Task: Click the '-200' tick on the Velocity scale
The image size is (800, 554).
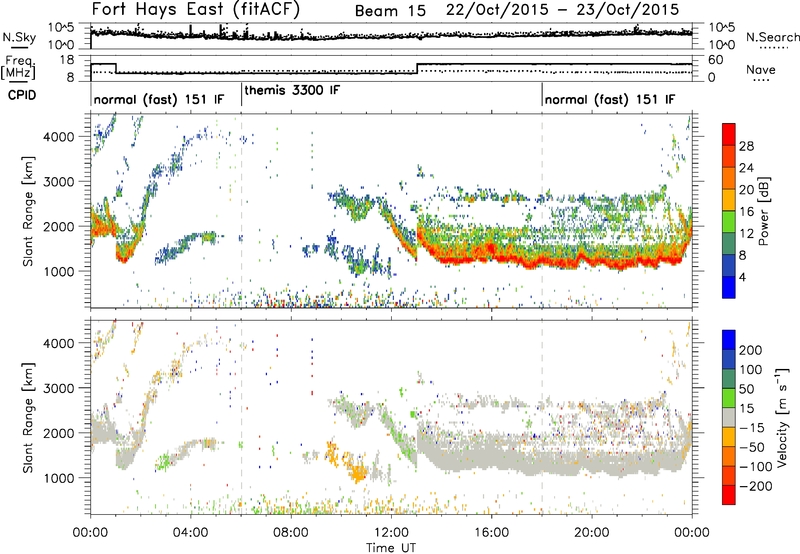Action: 756,486
